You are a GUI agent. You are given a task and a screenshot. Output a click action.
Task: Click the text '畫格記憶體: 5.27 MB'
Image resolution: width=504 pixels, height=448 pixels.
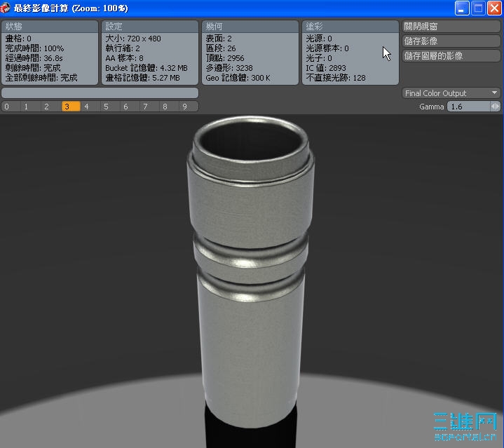[143, 78]
